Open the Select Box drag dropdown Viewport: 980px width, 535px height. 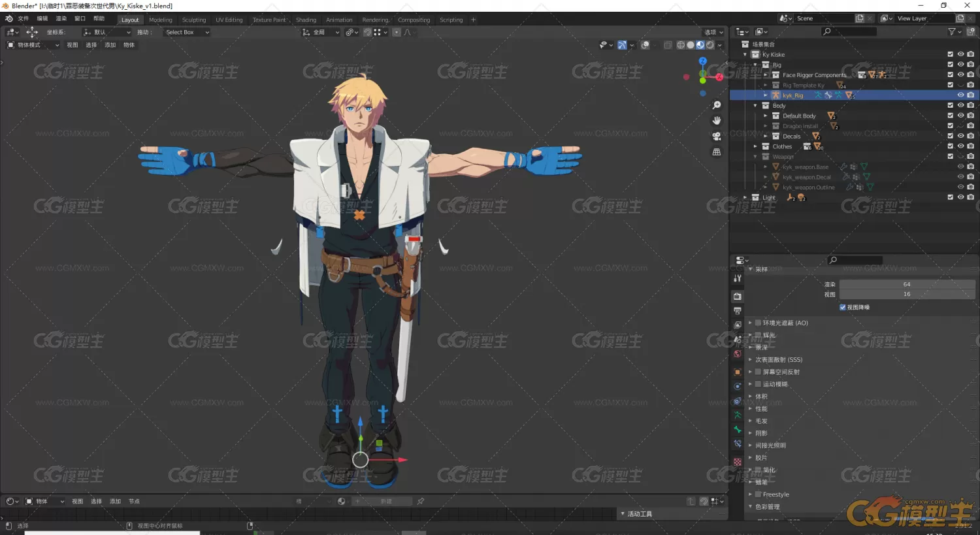pos(187,32)
